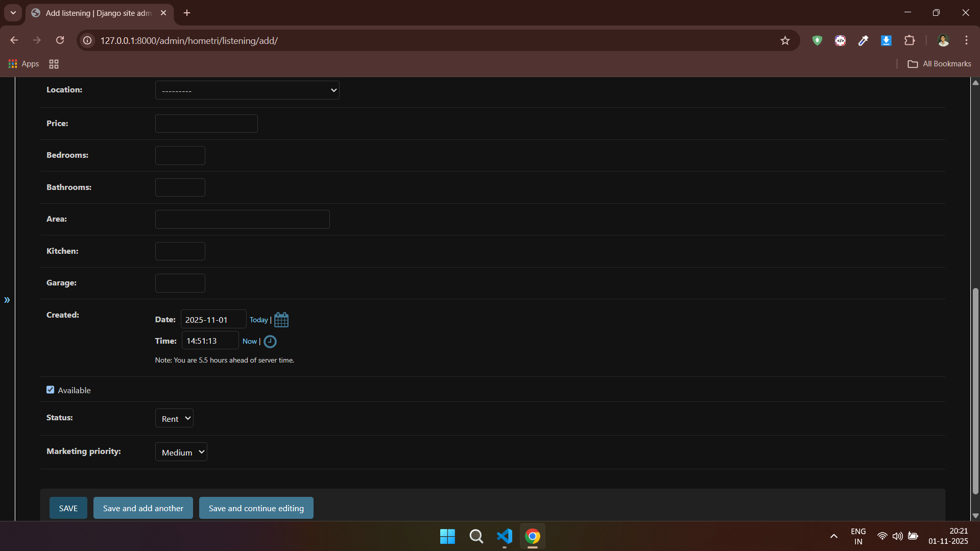980x551 pixels.
Task: Open the Windows Start menu
Action: 447,536
